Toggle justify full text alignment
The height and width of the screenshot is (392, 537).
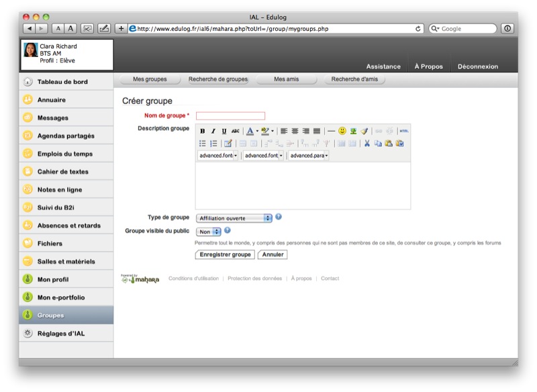pos(316,131)
